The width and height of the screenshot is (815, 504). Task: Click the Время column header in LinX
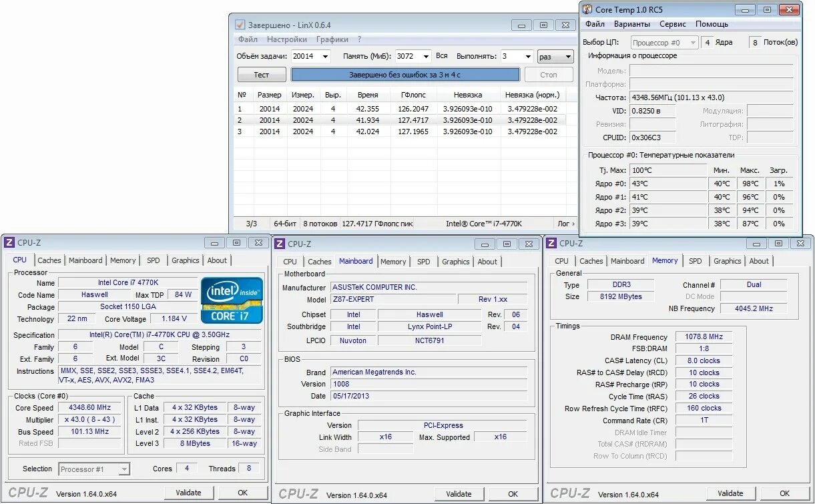(x=368, y=95)
